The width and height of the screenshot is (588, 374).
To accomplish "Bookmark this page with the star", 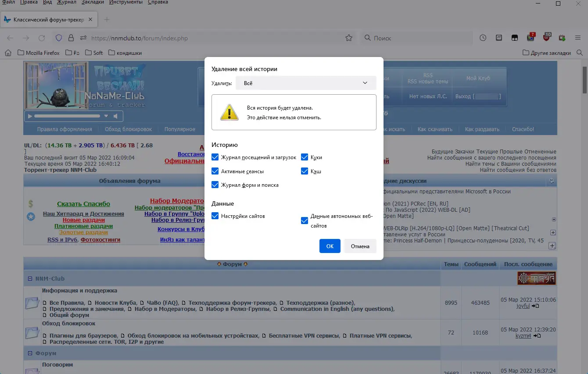I will tap(349, 38).
